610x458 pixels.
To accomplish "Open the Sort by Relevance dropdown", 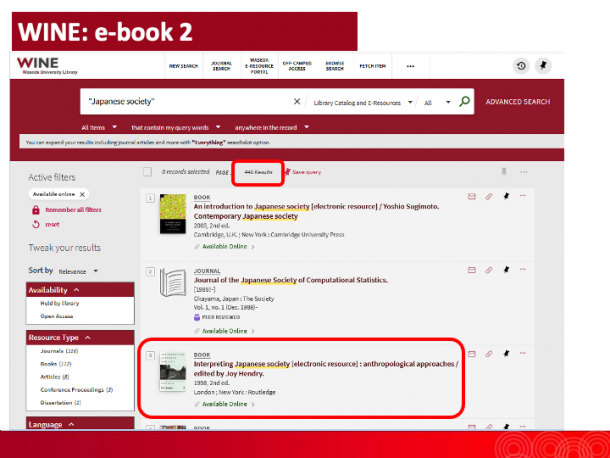I will pyautogui.click(x=78, y=271).
